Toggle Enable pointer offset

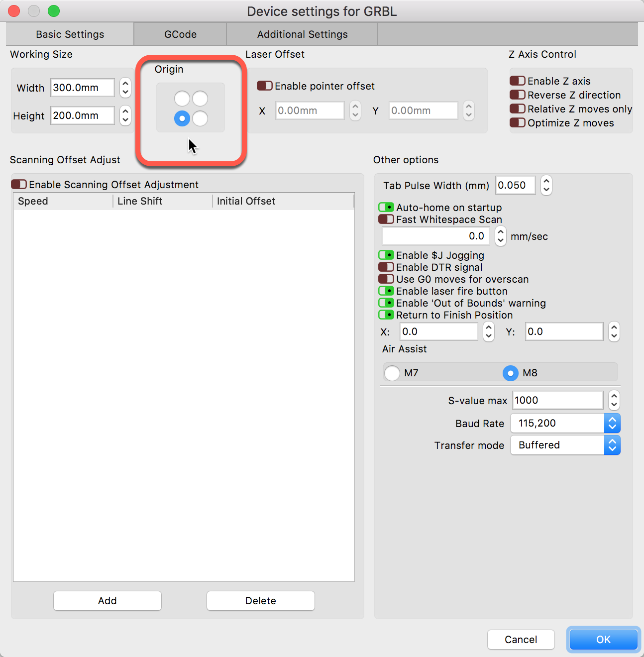coord(265,86)
